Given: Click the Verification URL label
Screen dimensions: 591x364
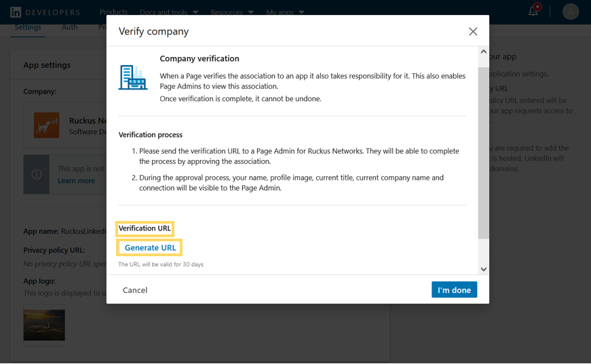Looking at the screenshot, I should point(145,228).
